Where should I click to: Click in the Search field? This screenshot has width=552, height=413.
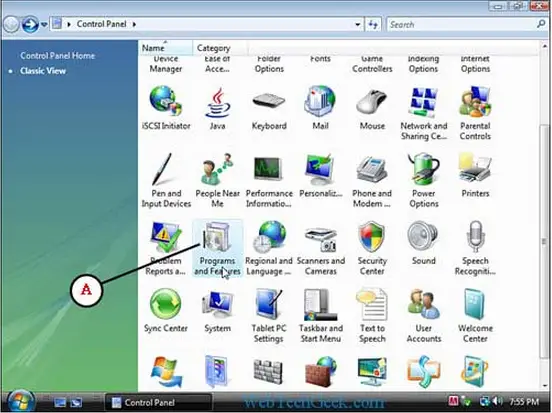[x=461, y=24]
